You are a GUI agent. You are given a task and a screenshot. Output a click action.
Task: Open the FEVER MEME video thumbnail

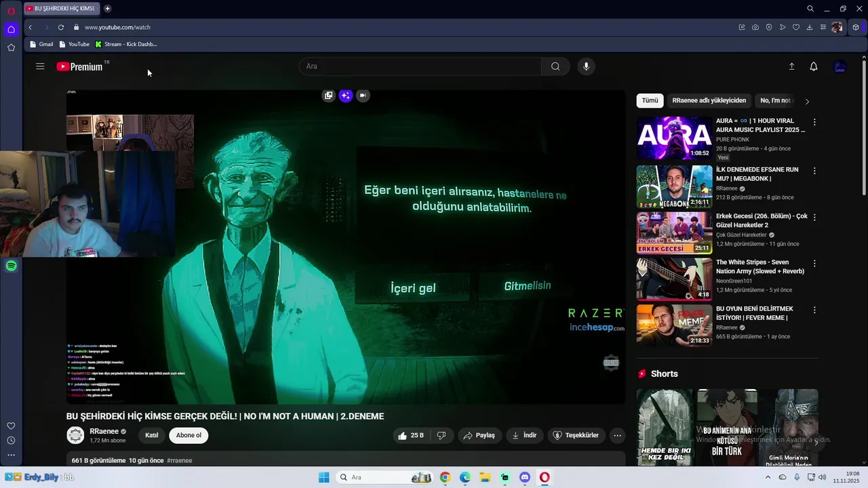674,325
